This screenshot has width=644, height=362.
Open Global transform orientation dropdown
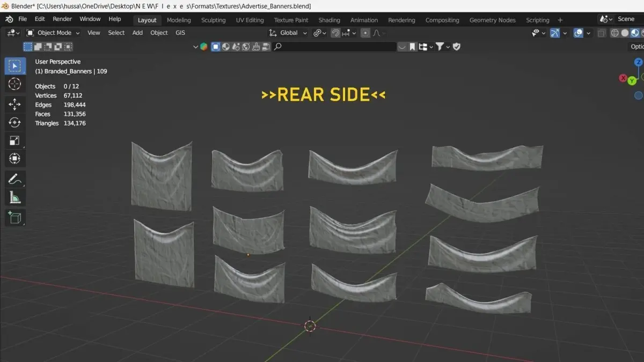coord(289,33)
